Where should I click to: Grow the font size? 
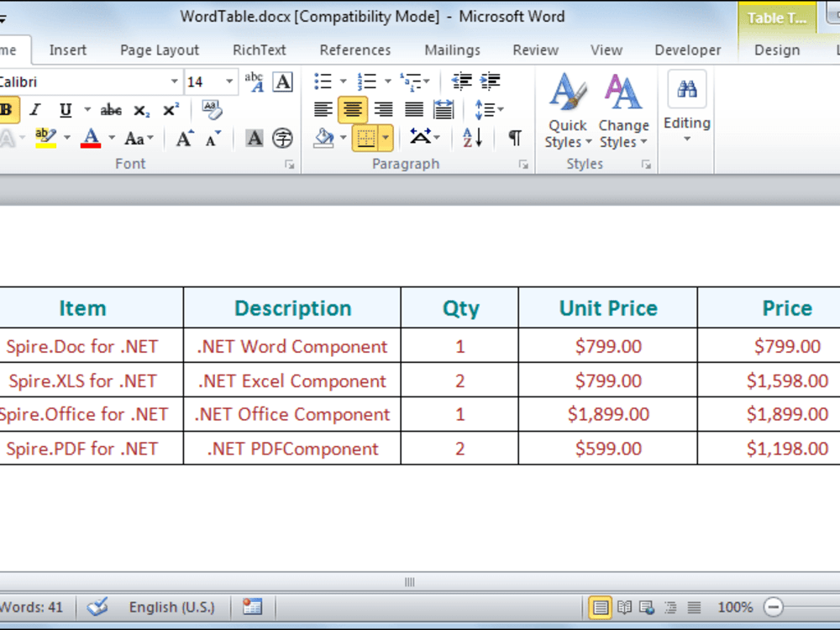tap(185, 139)
